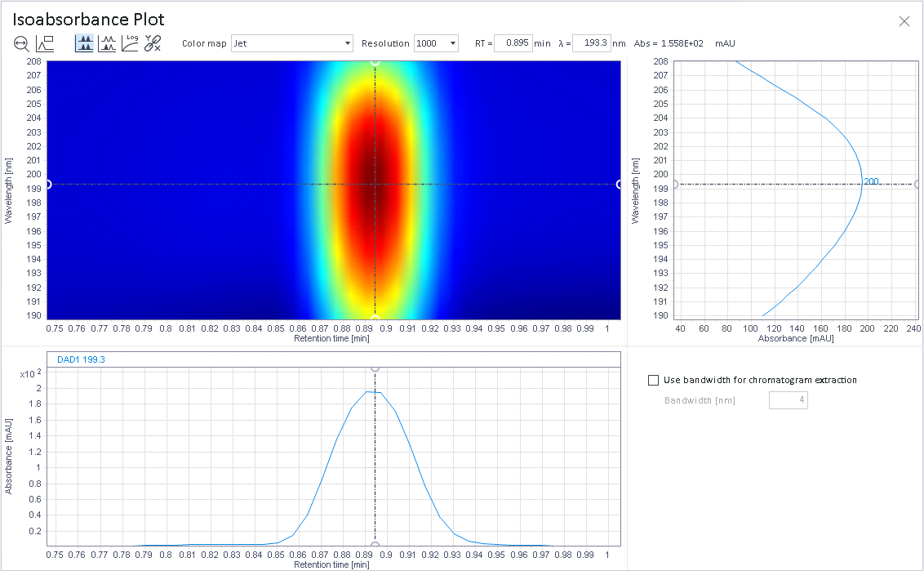Click the left handle of spectrum plot cursor
The height and width of the screenshot is (571, 924).
(x=675, y=185)
